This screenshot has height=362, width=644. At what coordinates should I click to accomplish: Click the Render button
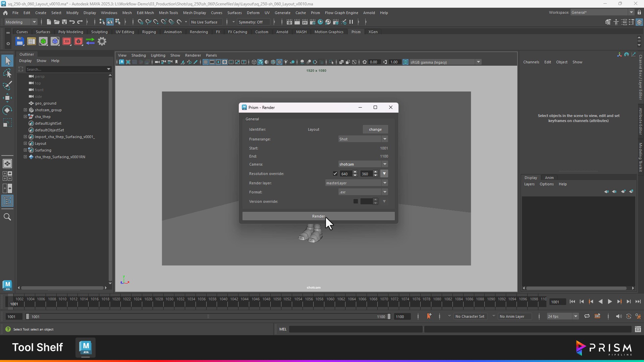click(x=318, y=216)
